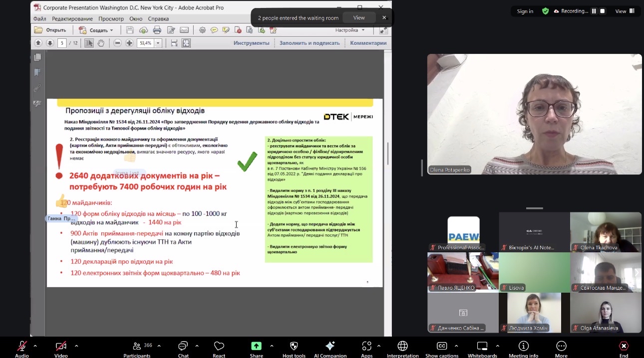Open the Просмотр menu
The image size is (644, 358).
click(111, 18)
